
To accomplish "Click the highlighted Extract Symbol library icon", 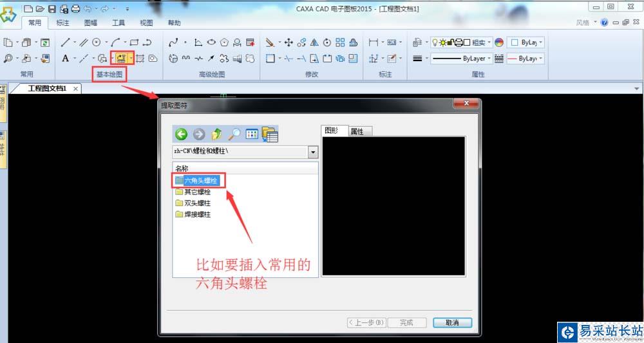I will tap(120, 59).
